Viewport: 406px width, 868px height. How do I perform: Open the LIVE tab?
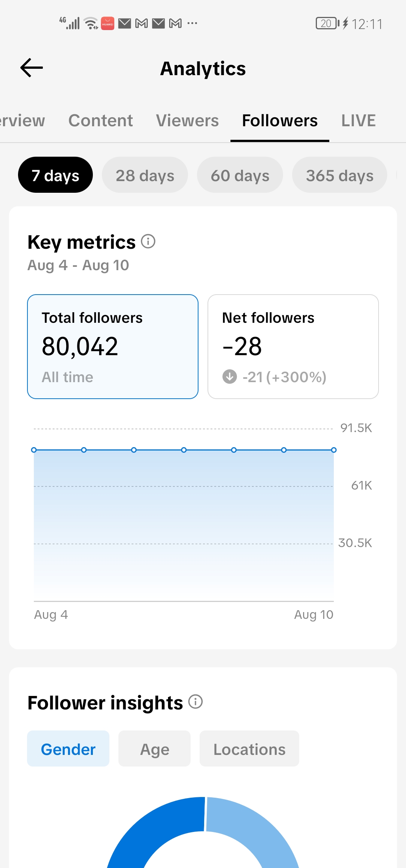(x=358, y=121)
